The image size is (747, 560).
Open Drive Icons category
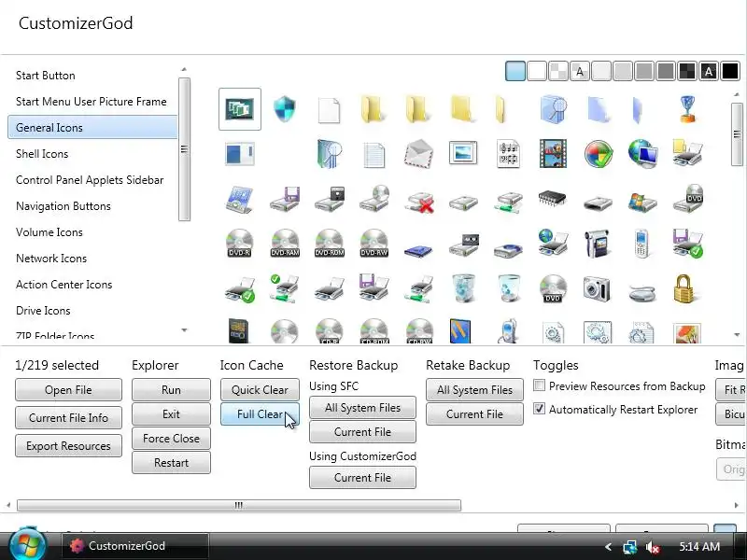43,311
